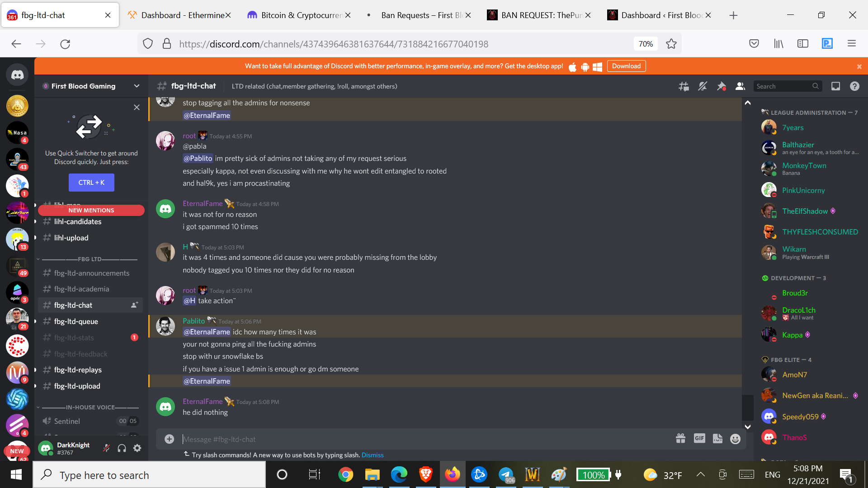Toggle channel notification bell mute
868x488 pixels.
(702, 86)
